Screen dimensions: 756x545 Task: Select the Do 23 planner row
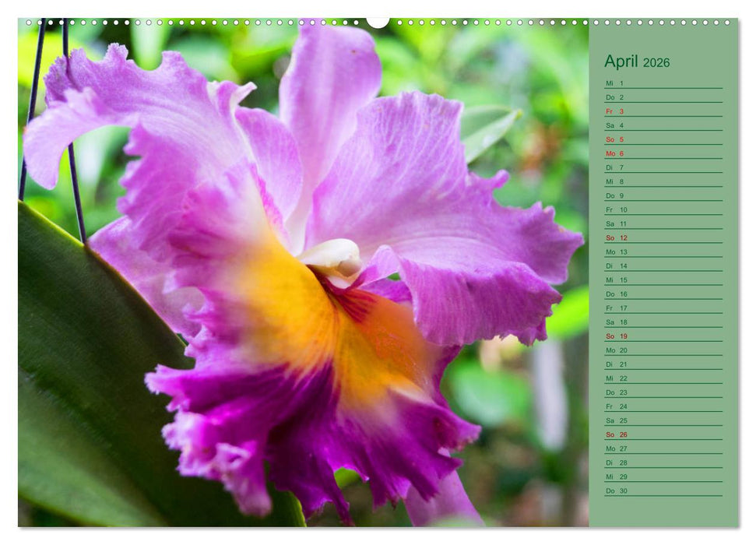pyautogui.click(x=662, y=394)
